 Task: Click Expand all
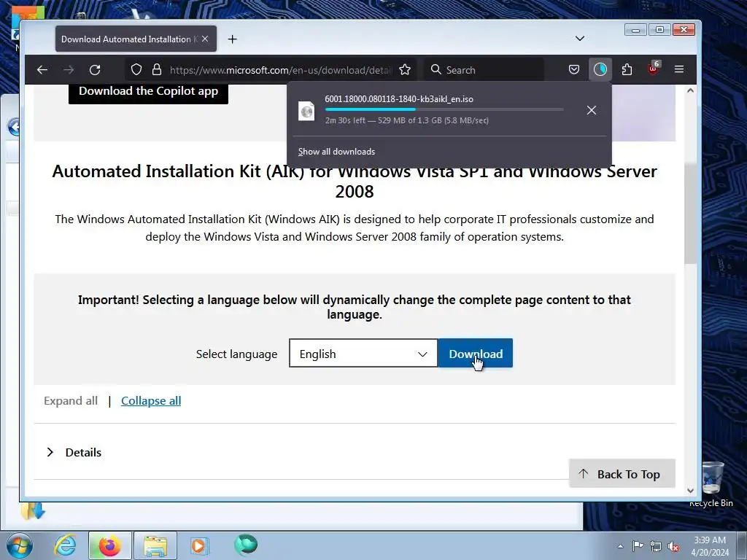(x=71, y=401)
